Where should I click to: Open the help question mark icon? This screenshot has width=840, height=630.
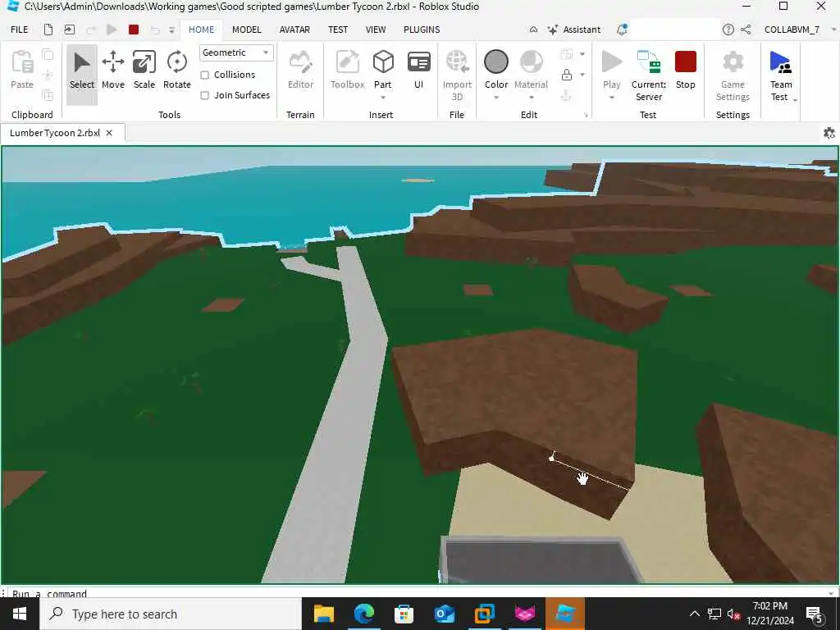click(x=728, y=30)
